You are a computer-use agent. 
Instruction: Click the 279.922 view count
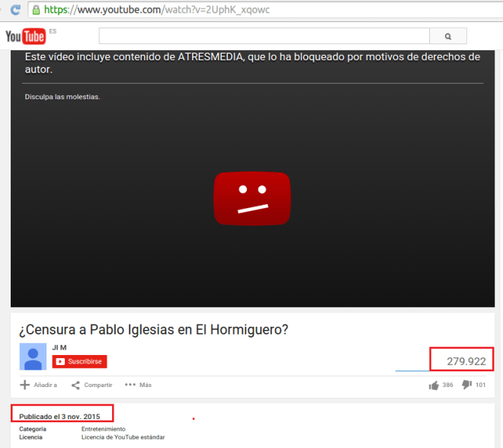[466, 361]
